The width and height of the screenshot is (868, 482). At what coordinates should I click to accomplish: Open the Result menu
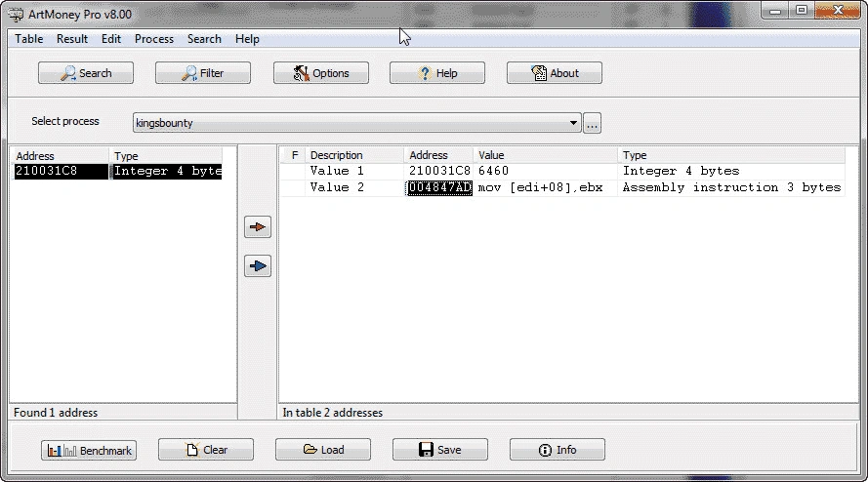(72, 39)
